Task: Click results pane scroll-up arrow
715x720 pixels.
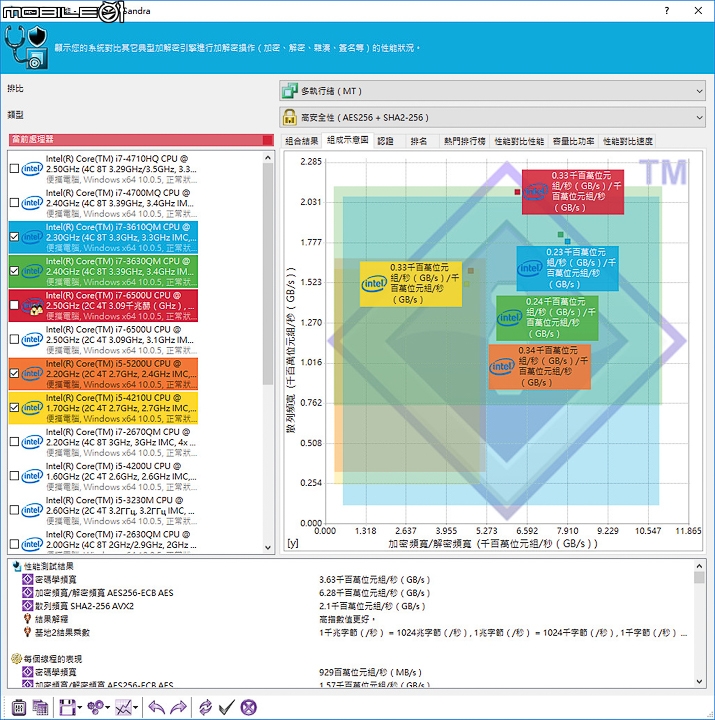Action: (x=699, y=566)
